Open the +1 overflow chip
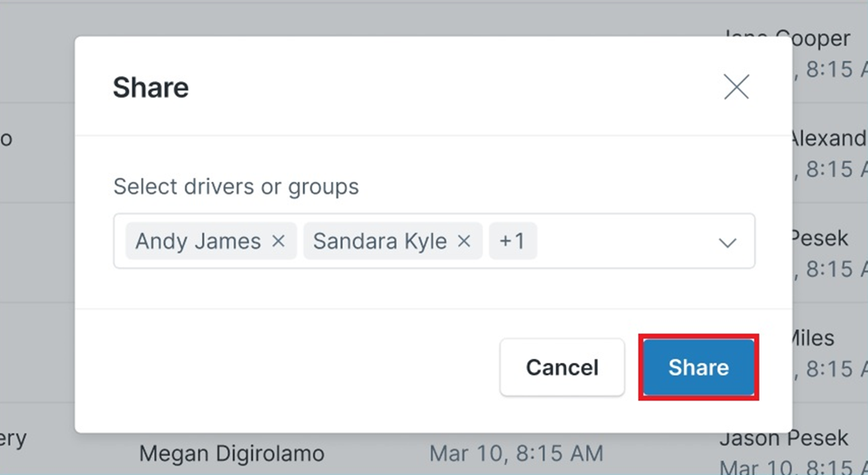 (x=513, y=241)
